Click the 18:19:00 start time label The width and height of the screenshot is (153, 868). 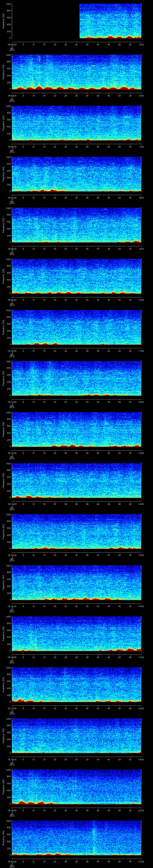tap(12, 810)
